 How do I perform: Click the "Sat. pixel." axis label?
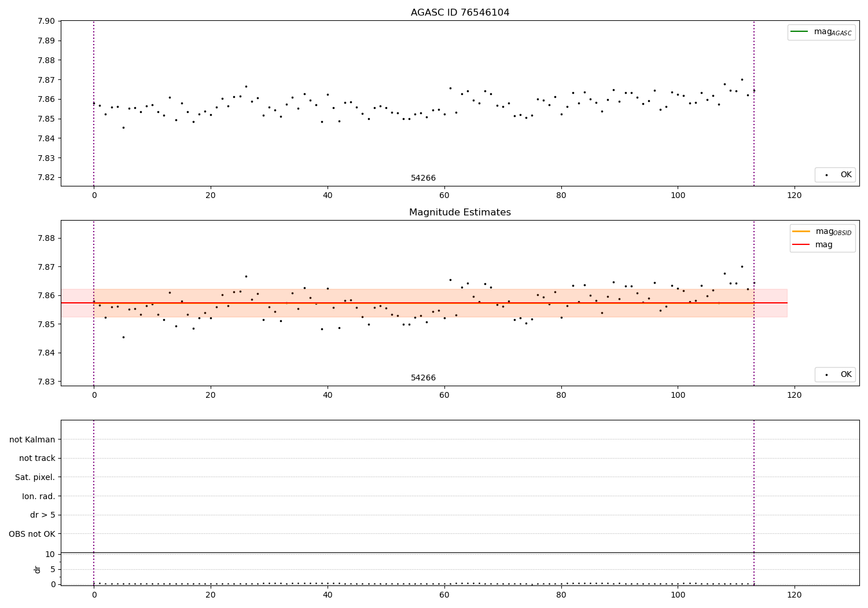[x=35, y=477]
